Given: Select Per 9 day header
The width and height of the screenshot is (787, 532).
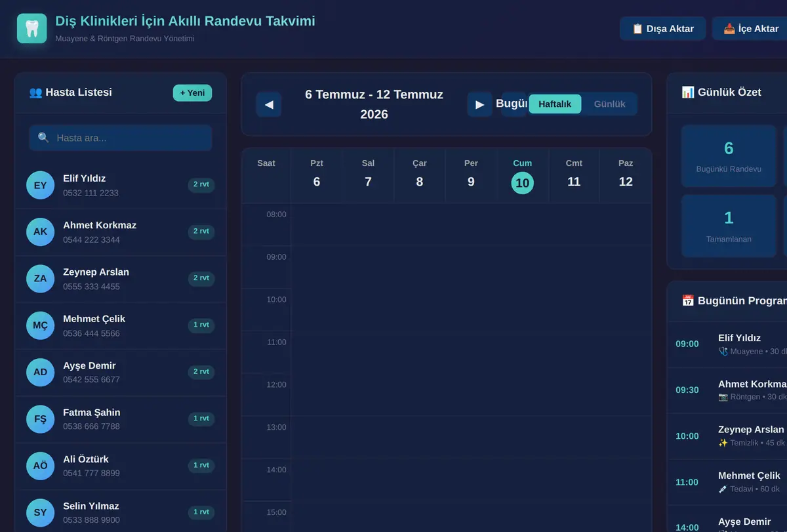Looking at the screenshot, I should 471,176.
